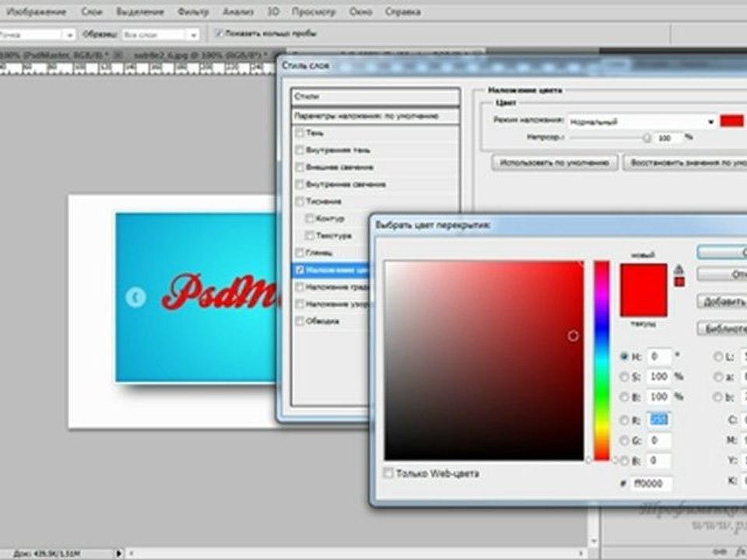Open the 3D menu

point(273,12)
